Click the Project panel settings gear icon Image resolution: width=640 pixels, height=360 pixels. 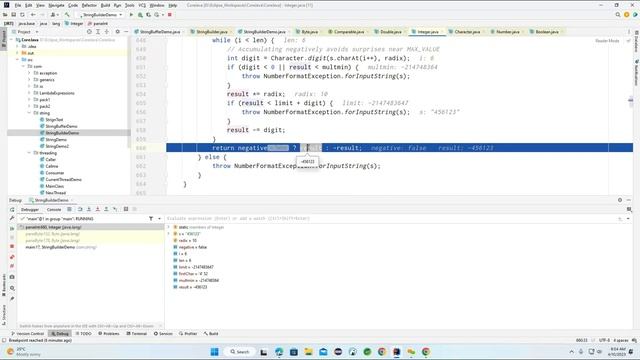[118, 31]
